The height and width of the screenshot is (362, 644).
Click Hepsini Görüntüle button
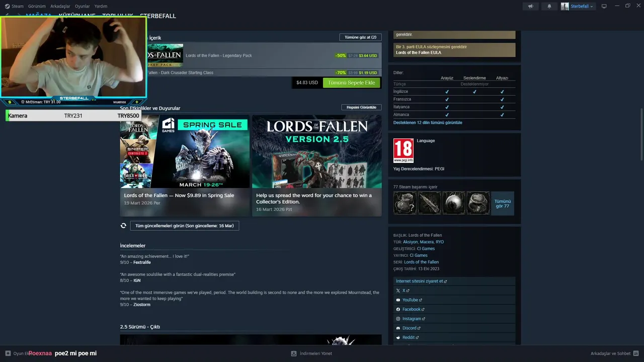tap(361, 107)
